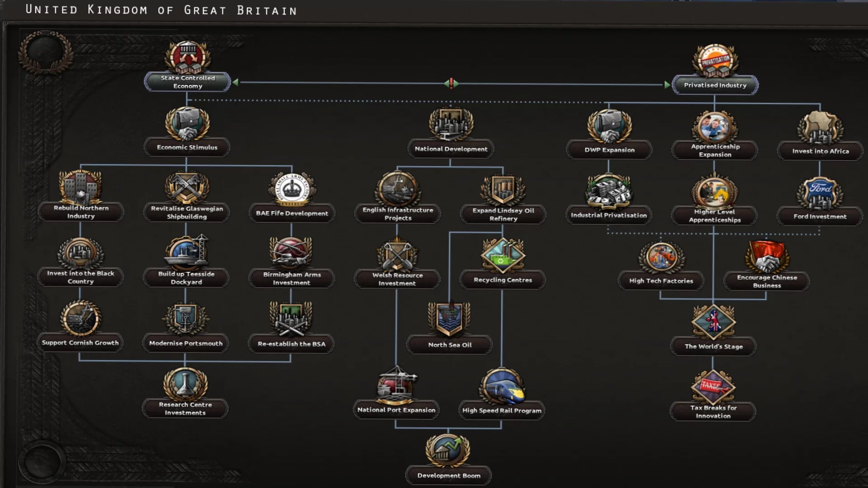
Task: Click the Modernise Portsmouth focus label
Action: (185, 343)
